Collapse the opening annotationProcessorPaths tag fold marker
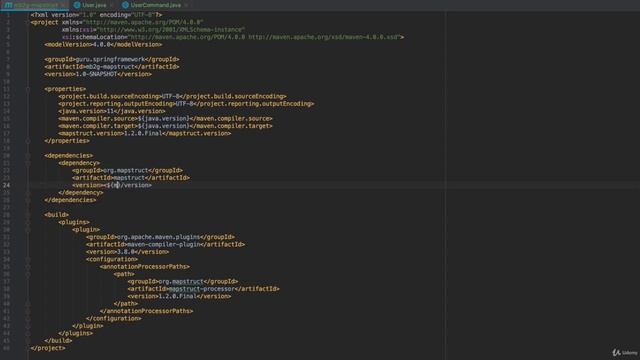Image resolution: width=640 pixels, height=360 pixels. click(28, 267)
